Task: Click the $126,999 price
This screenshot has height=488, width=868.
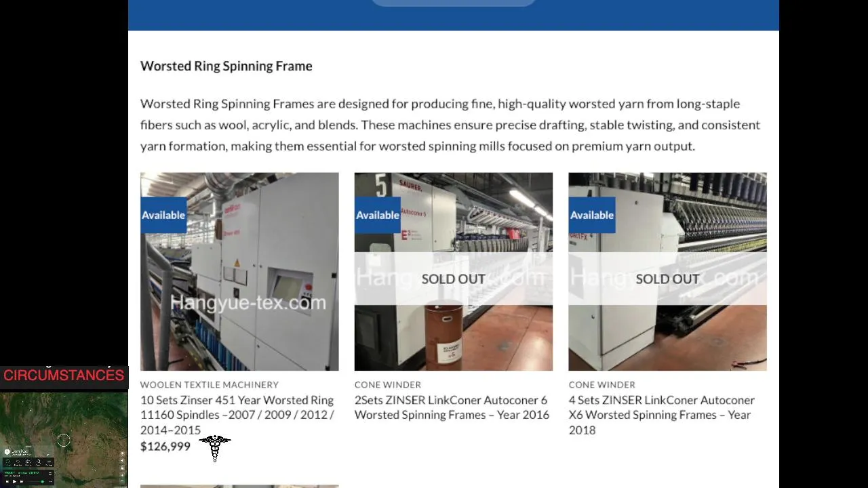Action: [165, 446]
